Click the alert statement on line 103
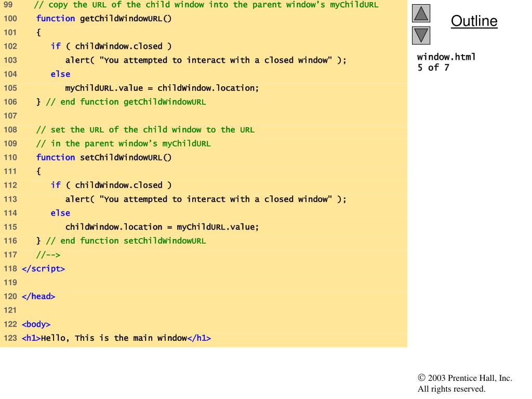This screenshot has width=532, height=399. (x=206, y=60)
